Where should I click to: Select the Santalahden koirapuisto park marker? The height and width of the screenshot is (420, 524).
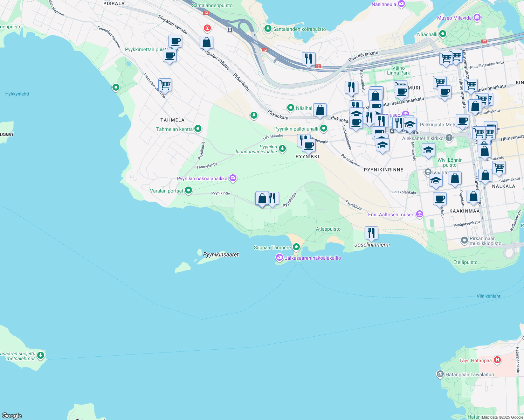(268, 28)
